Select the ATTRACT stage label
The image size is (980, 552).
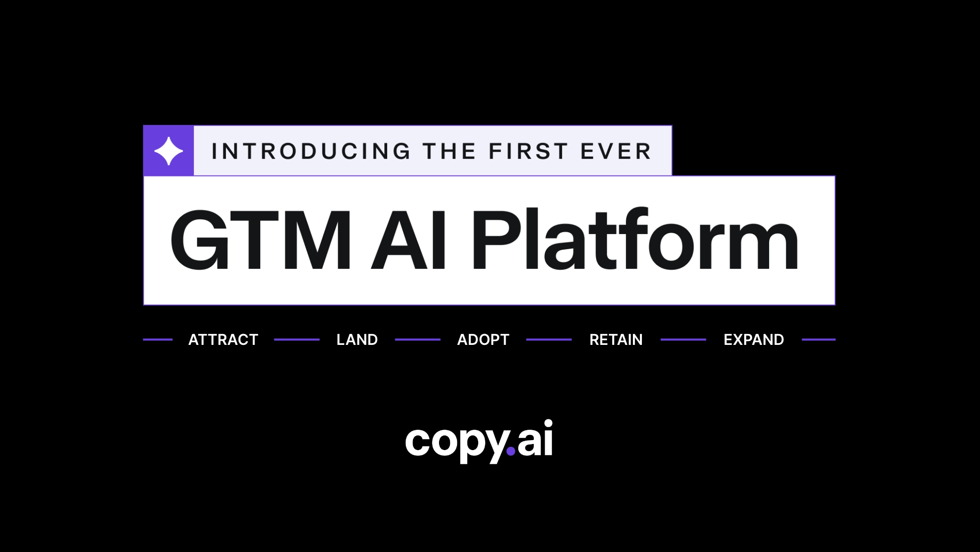click(223, 339)
